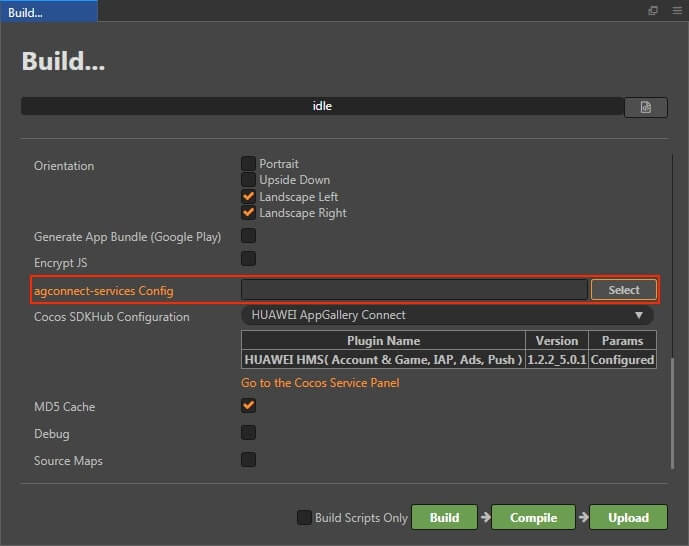This screenshot has width=689, height=546.
Task: Disable the MD5 Cache checkbox
Action: [248, 406]
